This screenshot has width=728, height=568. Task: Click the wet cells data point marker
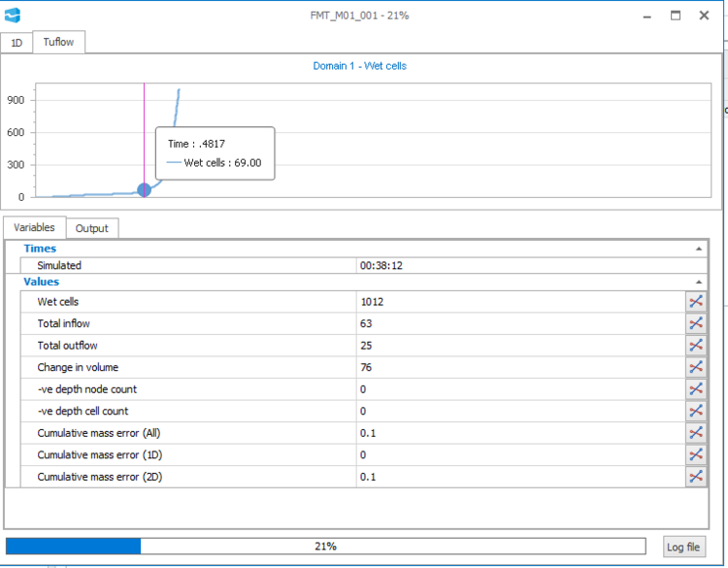[145, 190]
